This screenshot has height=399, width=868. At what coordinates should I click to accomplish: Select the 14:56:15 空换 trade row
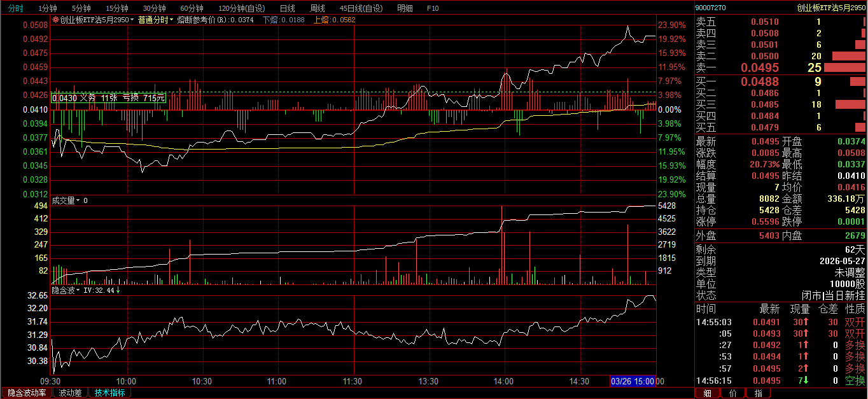(x=781, y=381)
